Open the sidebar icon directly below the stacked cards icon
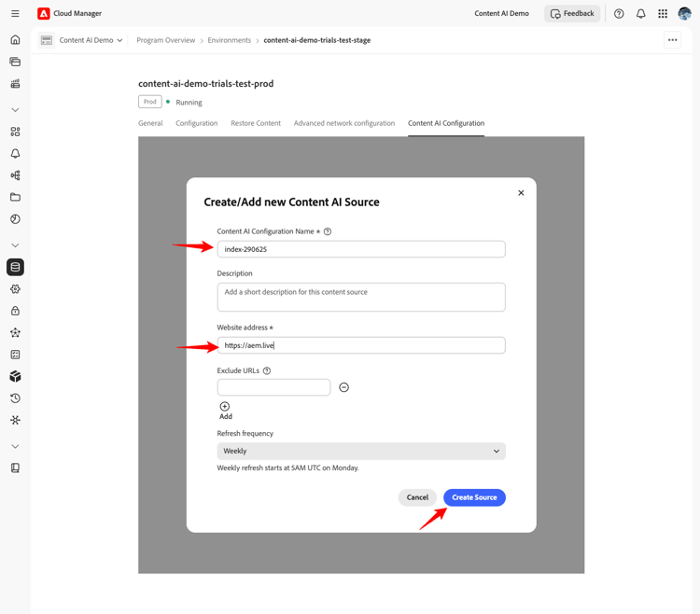 pos(15,83)
